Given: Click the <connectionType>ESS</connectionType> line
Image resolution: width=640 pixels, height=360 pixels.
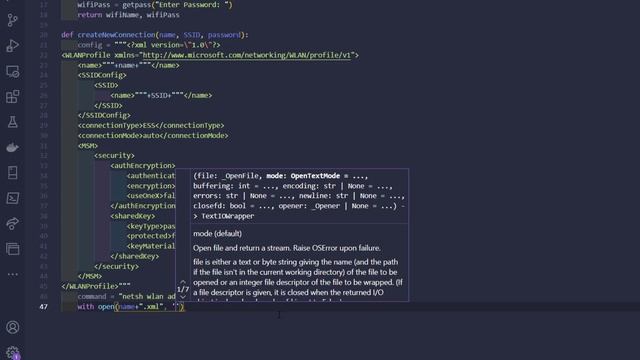Looking at the screenshot, I should [151, 125].
